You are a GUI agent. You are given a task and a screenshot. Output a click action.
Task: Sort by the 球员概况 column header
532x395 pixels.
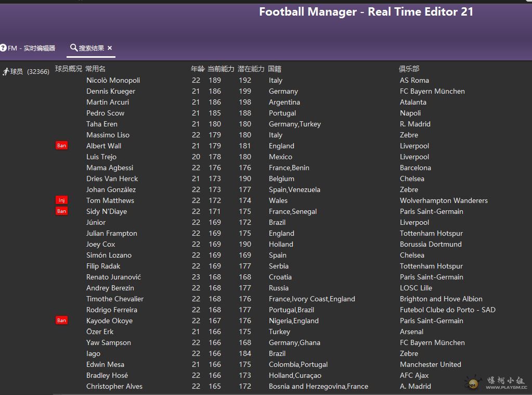pos(69,69)
